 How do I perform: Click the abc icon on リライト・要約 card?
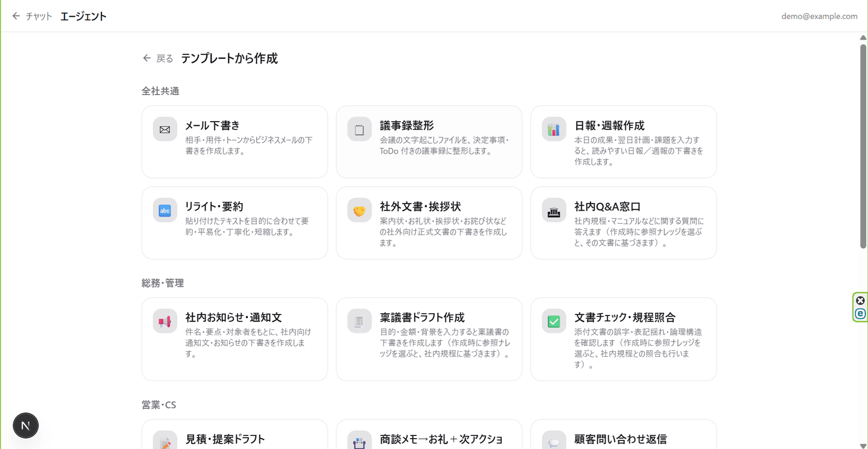coord(165,211)
